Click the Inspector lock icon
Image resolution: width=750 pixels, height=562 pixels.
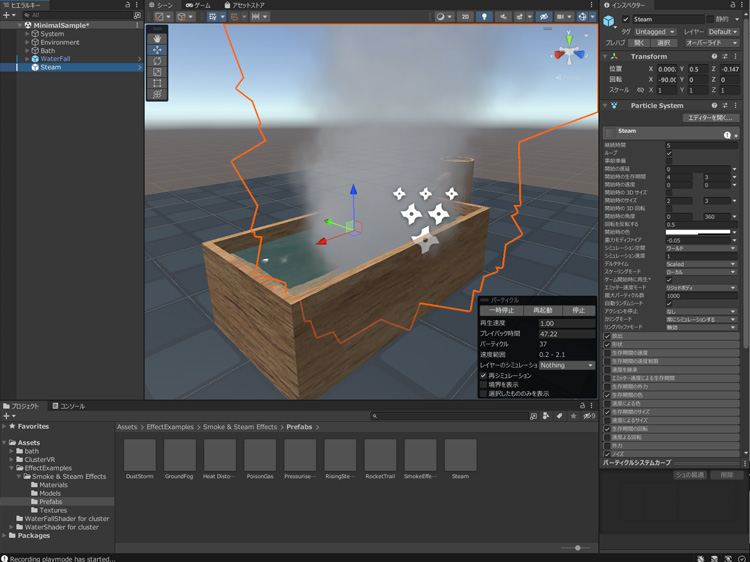coord(730,5)
